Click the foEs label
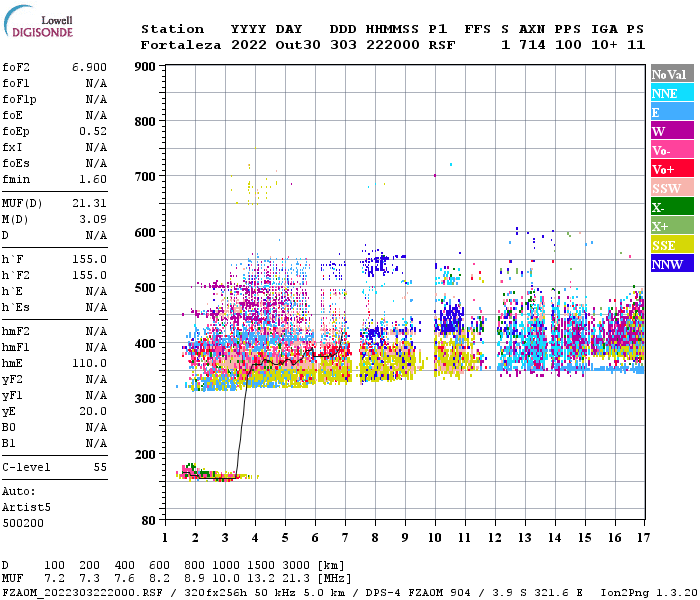This screenshot has height=600, width=700. point(16,163)
